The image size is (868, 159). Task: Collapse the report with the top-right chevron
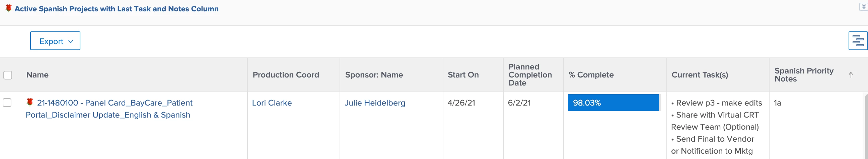[863, 7]
